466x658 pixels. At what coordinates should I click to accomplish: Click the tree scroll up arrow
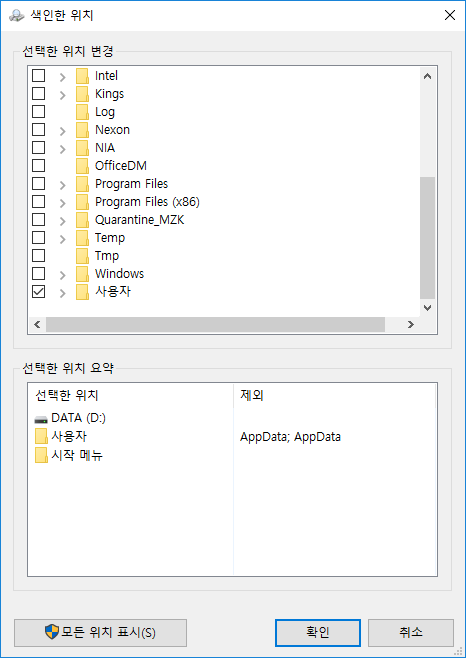point(427,76)
